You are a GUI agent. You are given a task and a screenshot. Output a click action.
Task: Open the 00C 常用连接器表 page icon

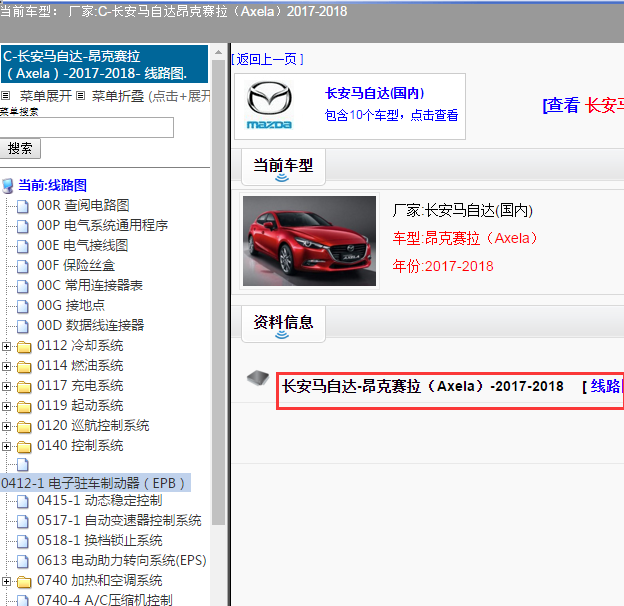click(23, 286)
